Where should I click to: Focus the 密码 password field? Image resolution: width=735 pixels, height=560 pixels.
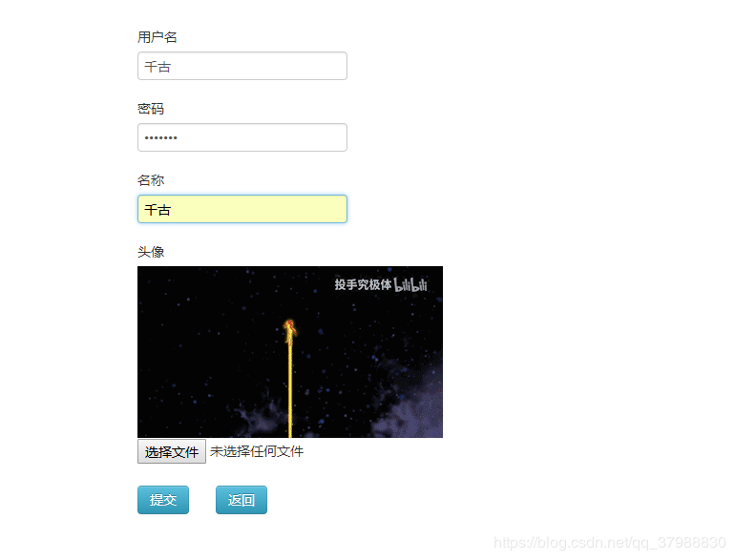(242, 137)
